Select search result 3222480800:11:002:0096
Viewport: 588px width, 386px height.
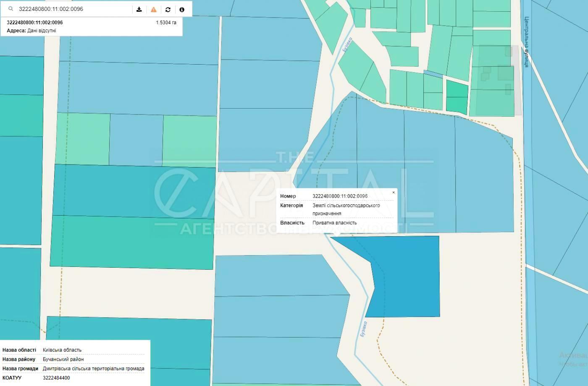click(35, 23)
